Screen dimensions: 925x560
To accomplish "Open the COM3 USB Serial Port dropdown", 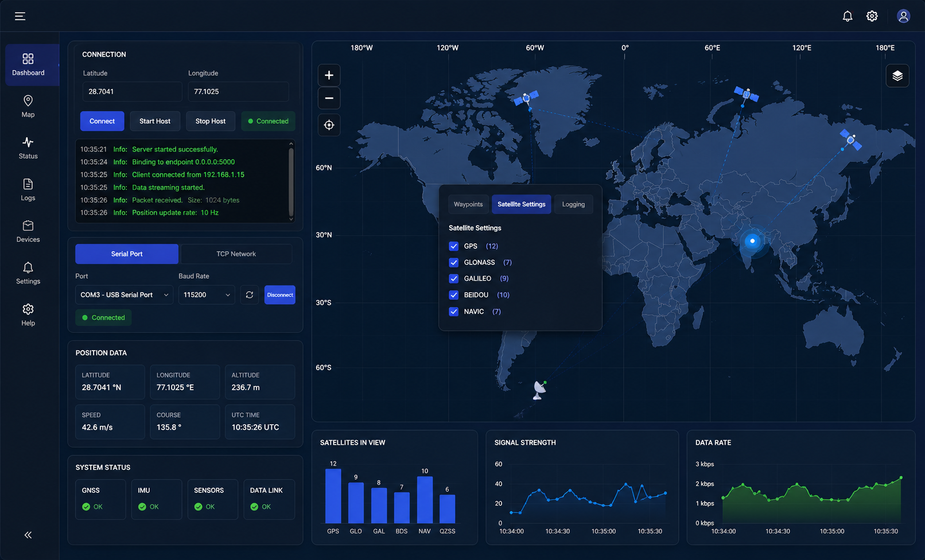I will (124, 295).
